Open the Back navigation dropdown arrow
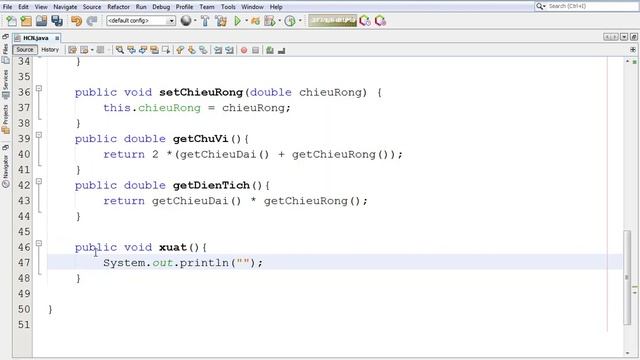The width and height of the screenshot is (640, 360). click(92, 50)
